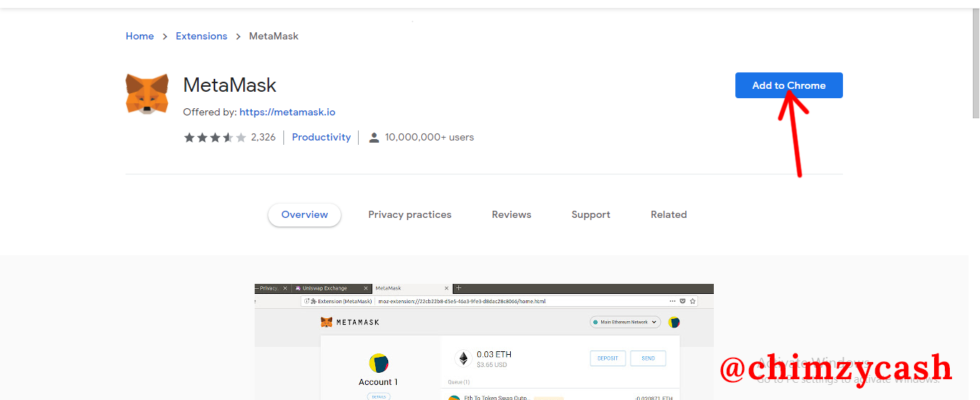Click the star rating icons
Viewport: 980px width, 400px height.
(215, 138)
